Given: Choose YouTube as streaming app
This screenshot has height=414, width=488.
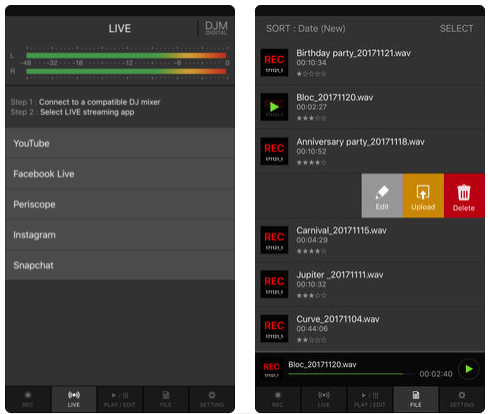Looking at the screenshot, I should pos(120,143).
